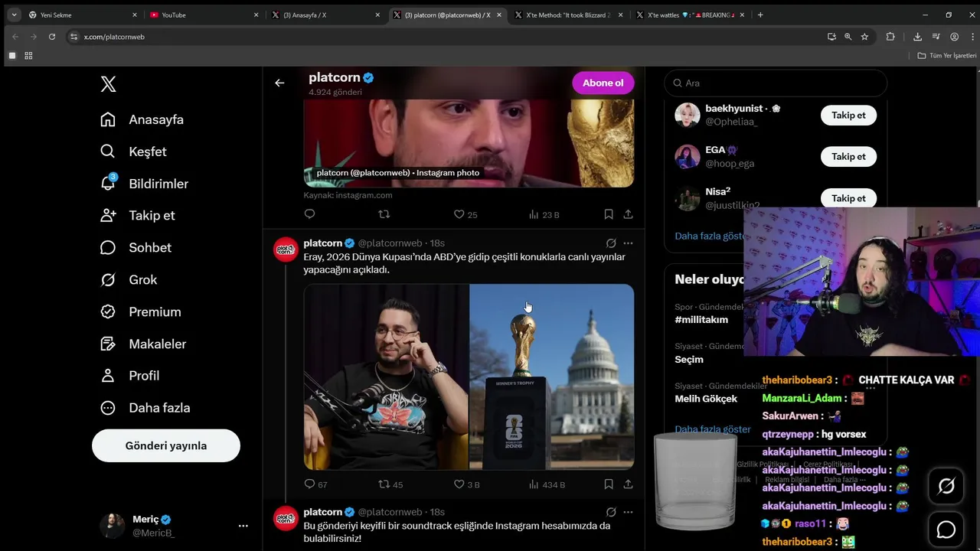More options dots on soundtrack Instagram post
This screenshot has width=980, height=551.
(x=628, y=512)
